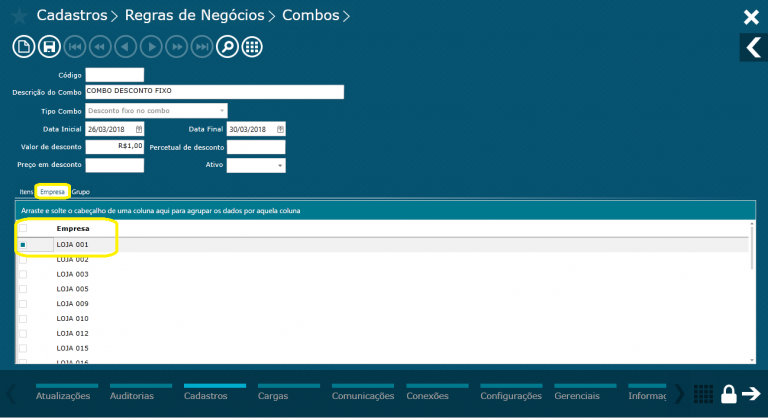Open the apps grid icon in the bottom bar
The image size is (768, 418).
point(703,393)
